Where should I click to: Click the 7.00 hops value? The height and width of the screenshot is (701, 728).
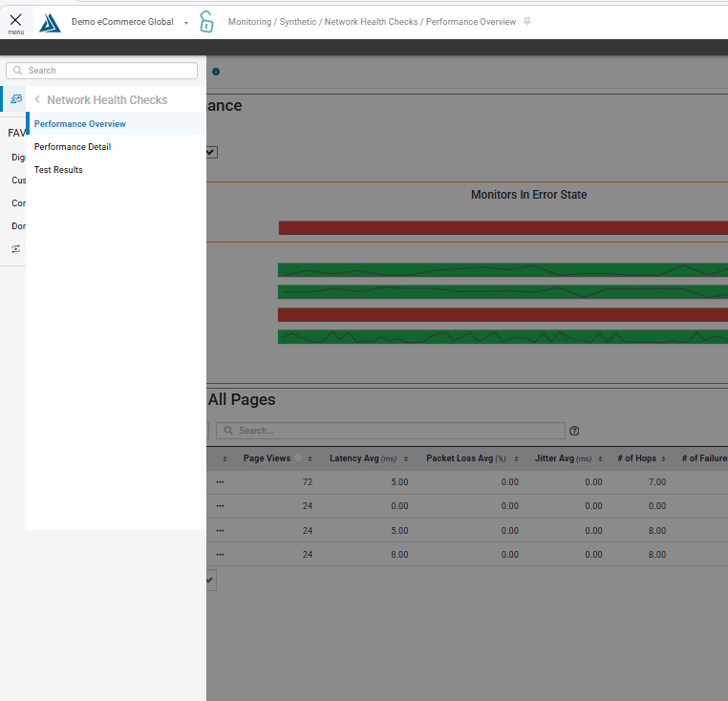[x=657, y=482]
